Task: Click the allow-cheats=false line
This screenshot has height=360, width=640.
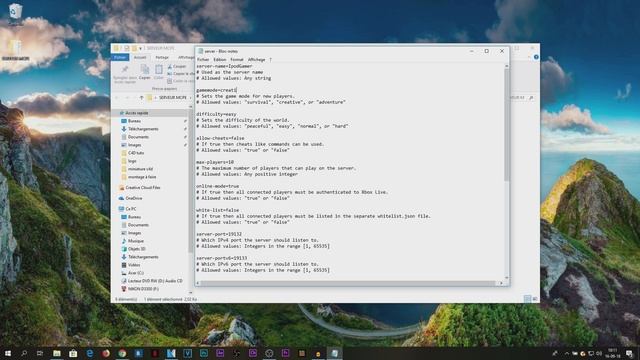Action: (x=220, y=138)
